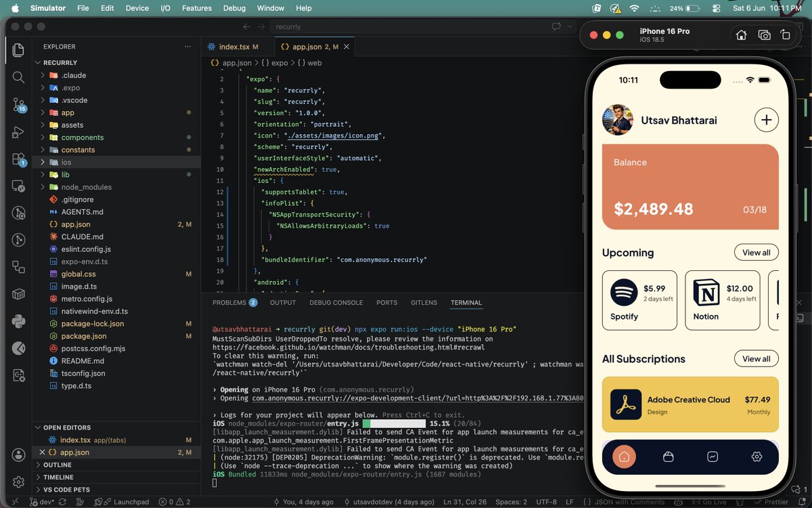
Task: Tap View all next to All Subscriptions
Action: [756, 358]
